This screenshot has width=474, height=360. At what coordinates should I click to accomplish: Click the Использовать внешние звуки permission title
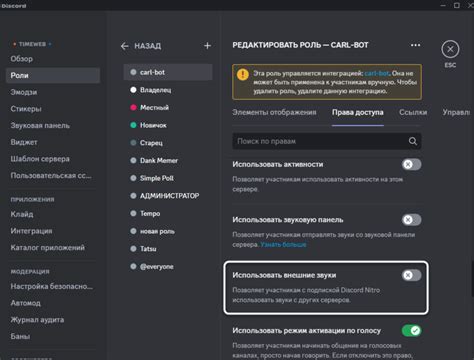pos(284,275)
